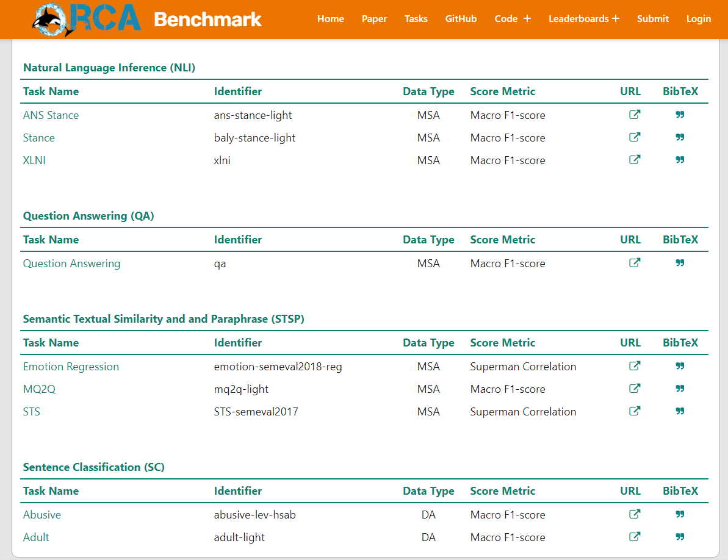This screenshot has height=560, width=728.
Task: Open the Adult task link
Action: click(x=36, y=537)
